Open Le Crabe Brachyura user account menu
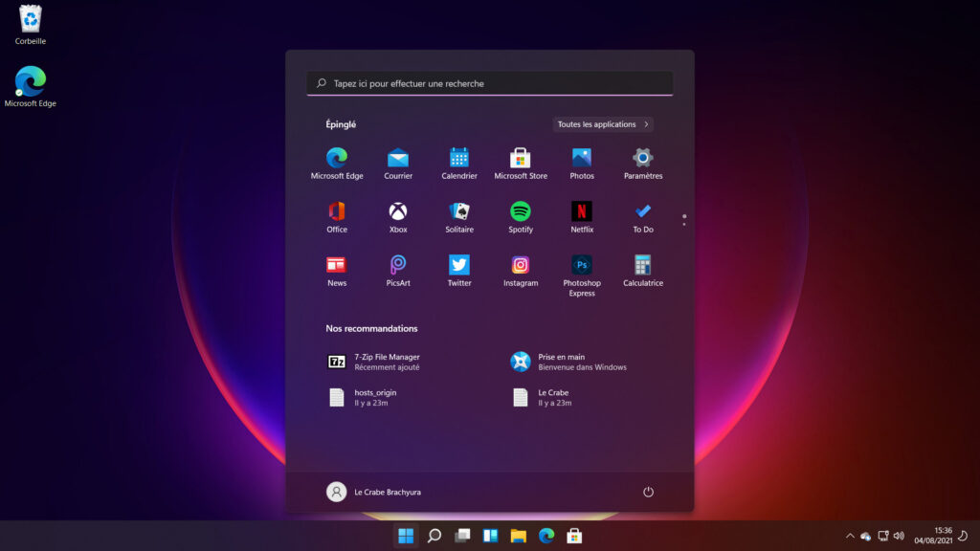The height and width of the screenshot is (551, 980). [x=374, y=492]
